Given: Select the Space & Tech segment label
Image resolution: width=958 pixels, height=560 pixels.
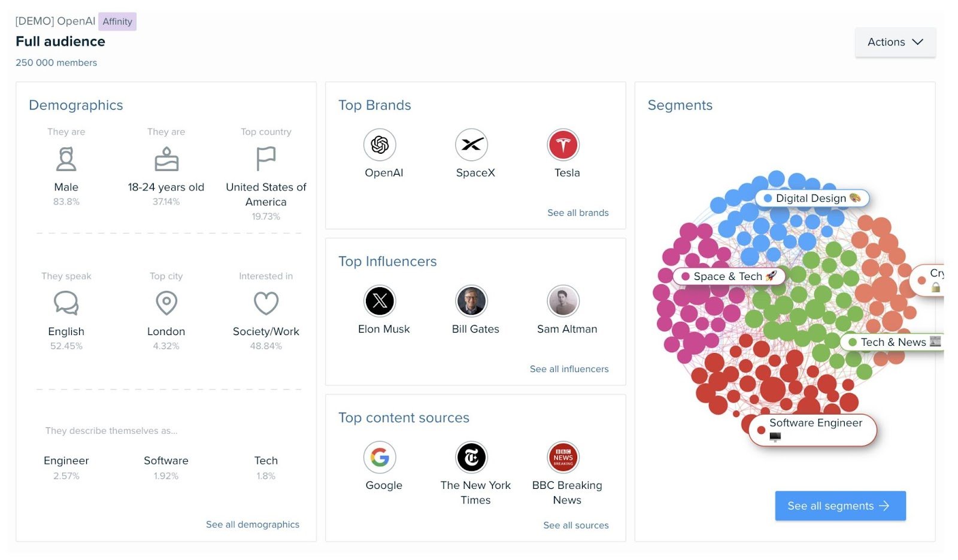Looking at the screenshot, I should (730, 276).
